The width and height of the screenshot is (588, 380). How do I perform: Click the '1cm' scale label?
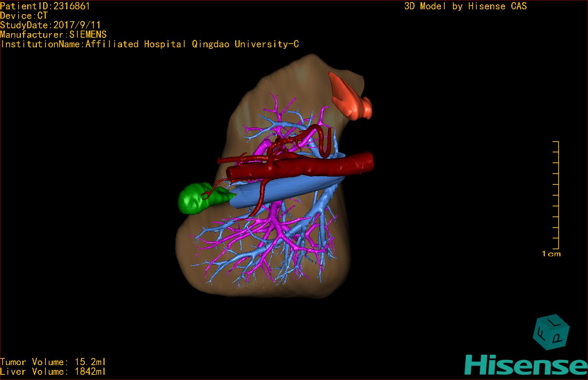tap(551, 254)
